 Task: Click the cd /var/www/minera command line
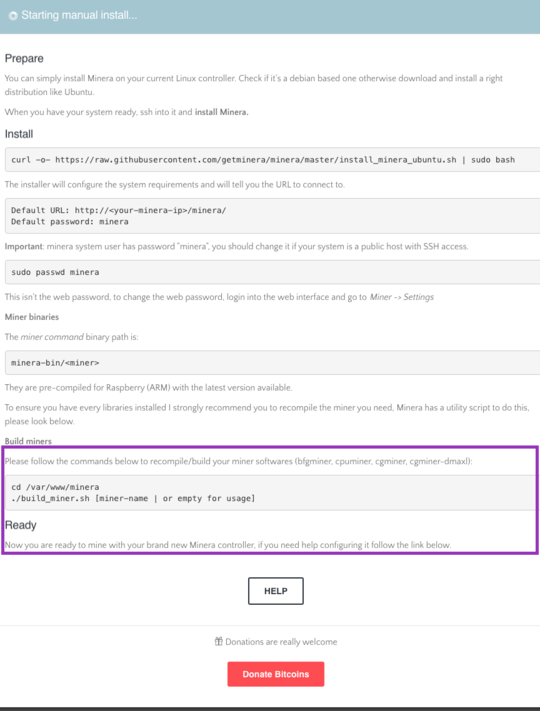55,487
